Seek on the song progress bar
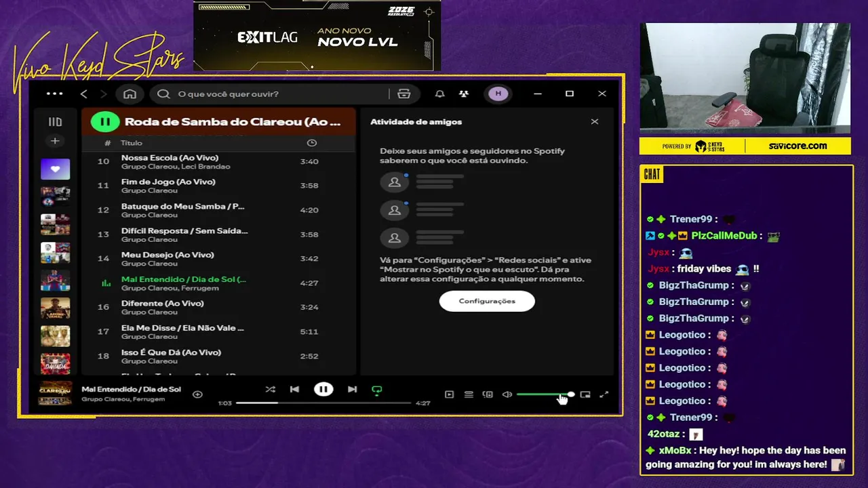 point(323,403)
